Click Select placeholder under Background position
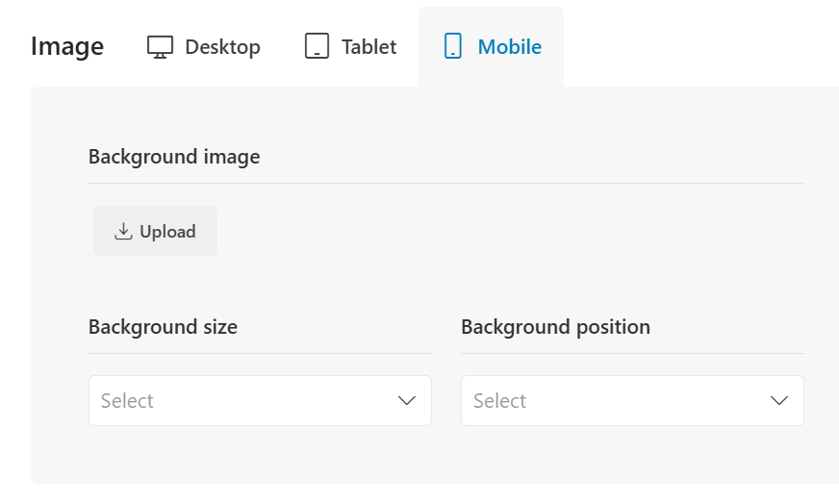 [499, 401]
